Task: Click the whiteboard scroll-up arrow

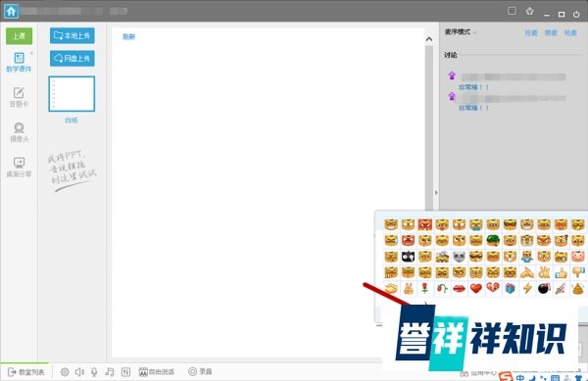Action: click(429, 39)
